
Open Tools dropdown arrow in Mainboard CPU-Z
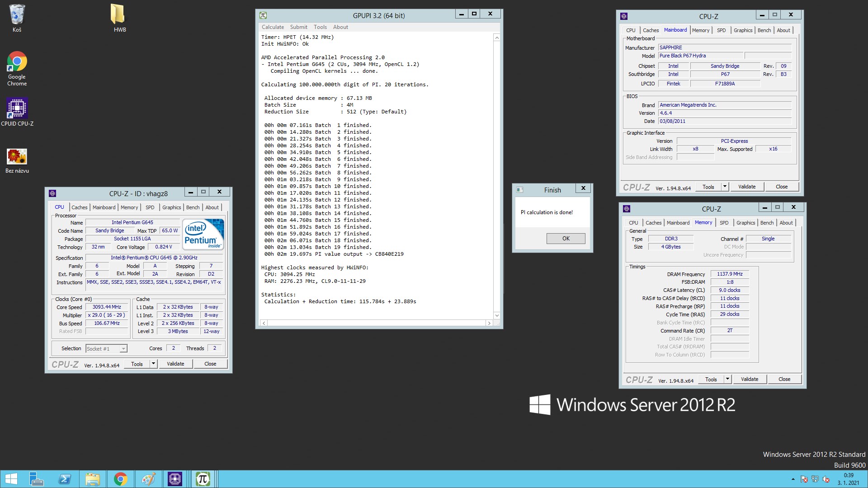725,187
